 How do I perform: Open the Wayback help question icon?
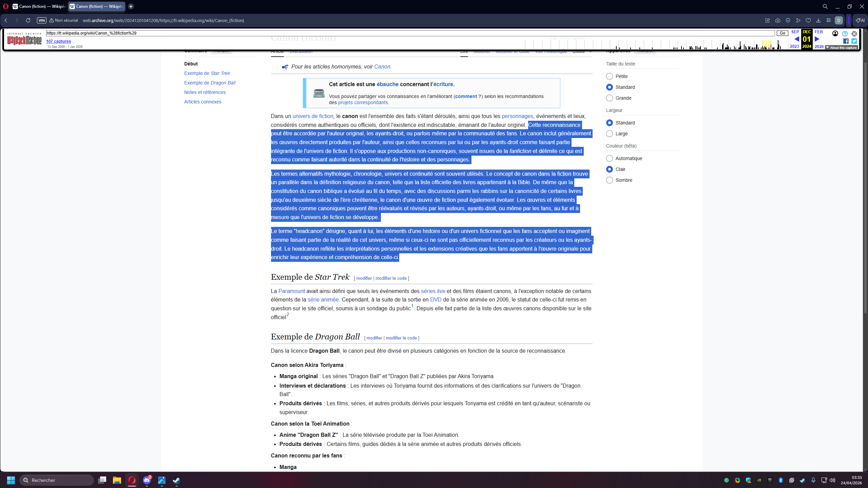(x=845, y=34)
